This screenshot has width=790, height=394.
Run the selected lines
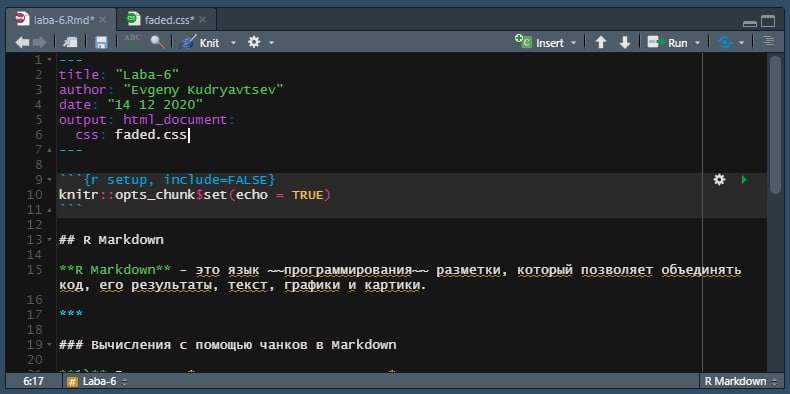coord(667,43)
